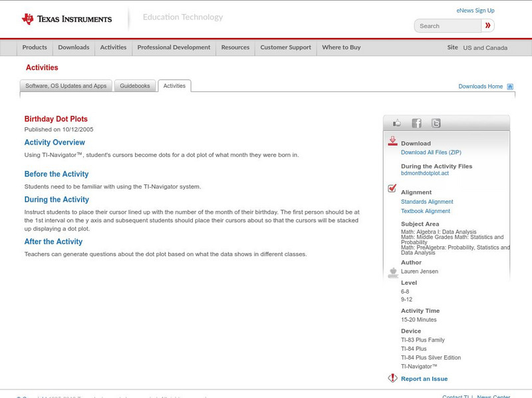Click the eNews Sign Up link
Image resolution: width=532 pixels, height=398 pixels.
(x=475, y=11)
